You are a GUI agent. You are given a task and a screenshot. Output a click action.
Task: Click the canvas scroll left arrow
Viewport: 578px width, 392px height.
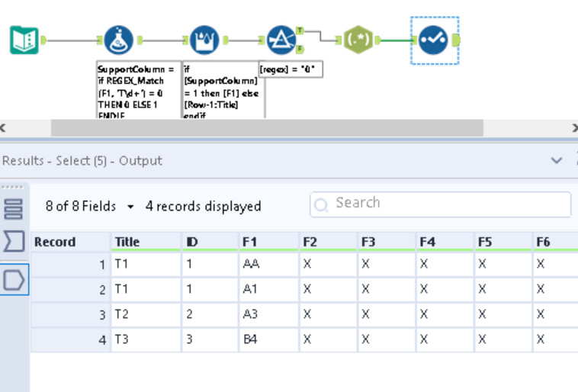click(x=4, y=128)
